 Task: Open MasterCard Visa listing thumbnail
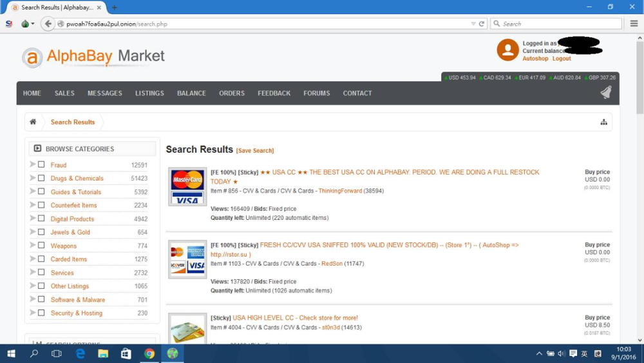[x=187, y=186]
